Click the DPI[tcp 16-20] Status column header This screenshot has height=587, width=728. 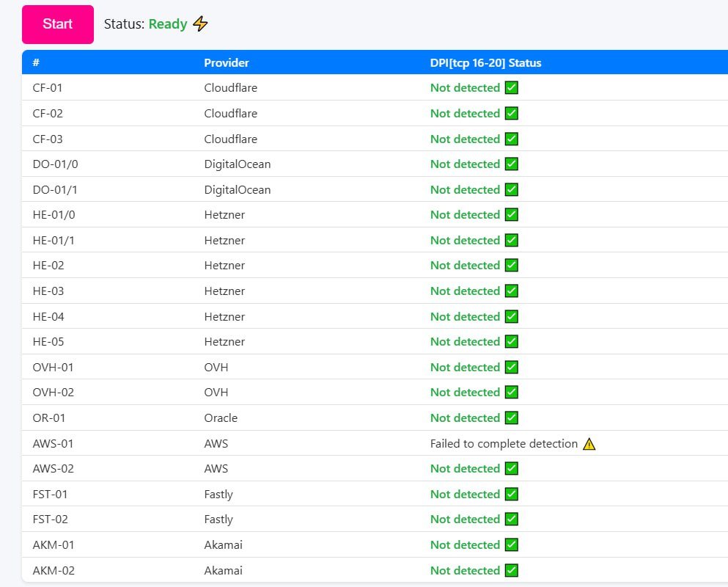tap(485, 63)
